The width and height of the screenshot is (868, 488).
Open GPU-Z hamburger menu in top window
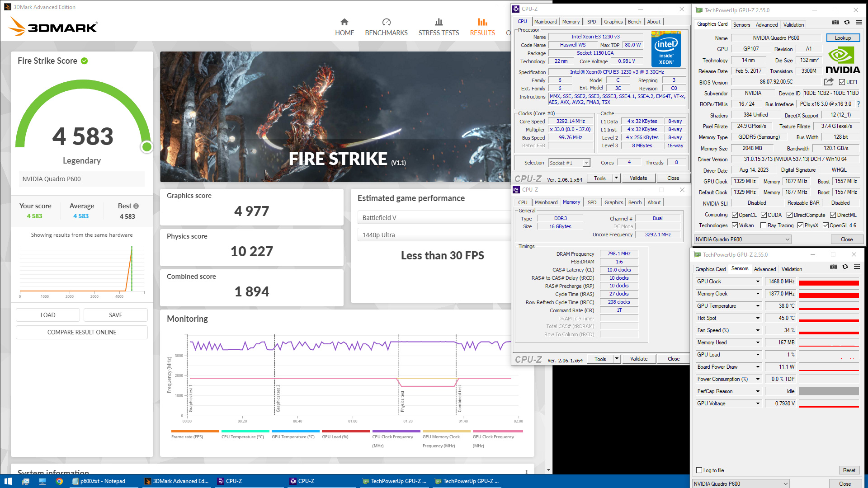[x=859, y=23]
